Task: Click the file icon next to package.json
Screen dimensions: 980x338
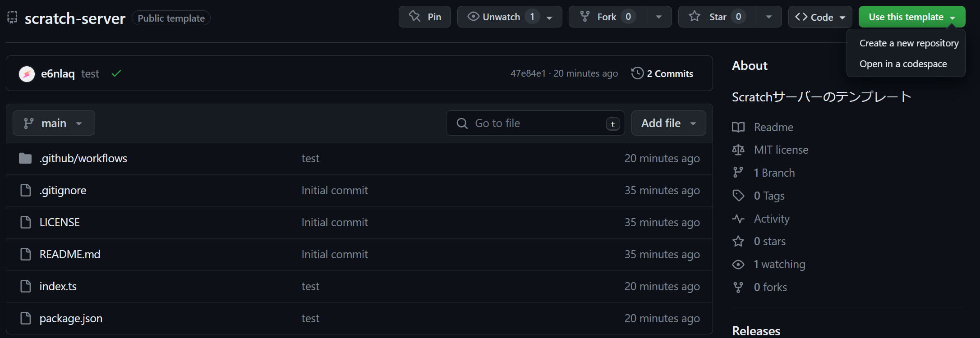Action: click(x=26, y=318)
